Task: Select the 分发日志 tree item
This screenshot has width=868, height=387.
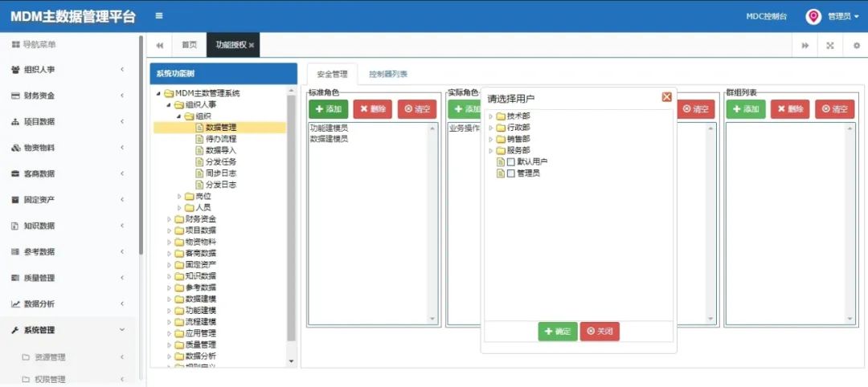Action: 221,185
